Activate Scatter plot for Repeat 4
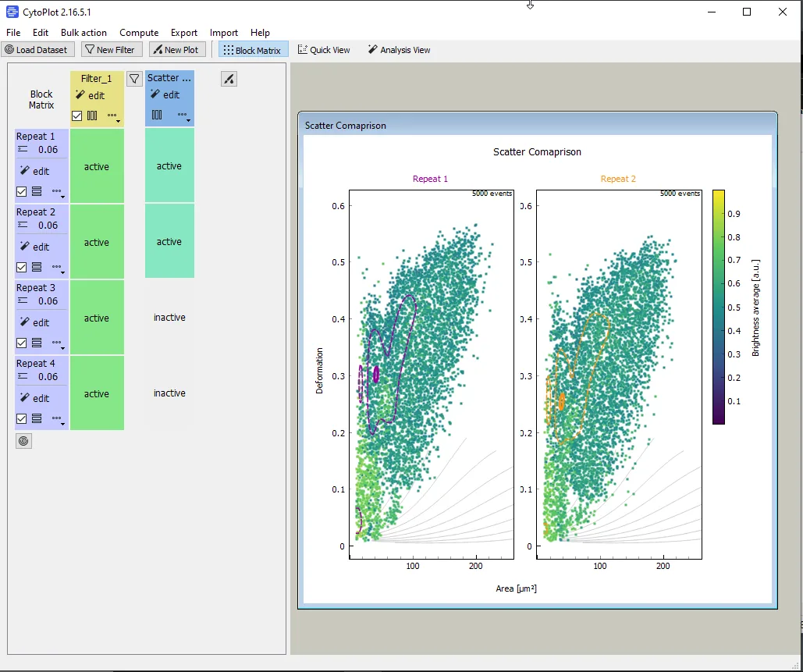Screen dimensions: 803x672 tap(169, 393)
